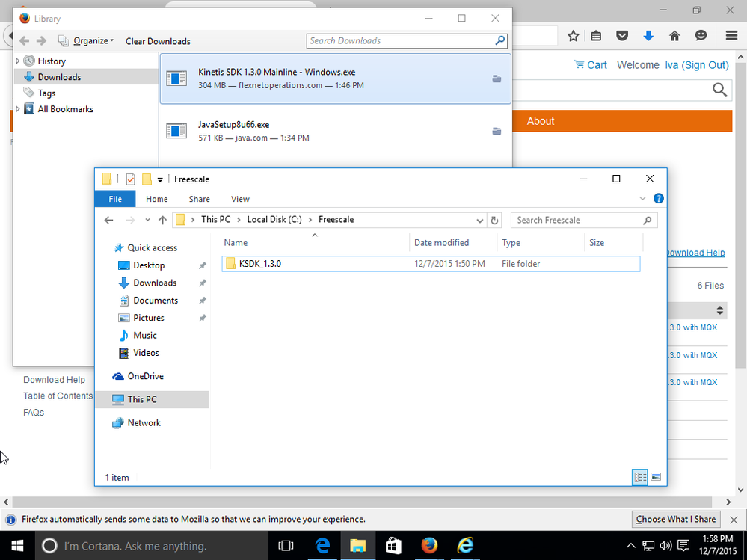Open the Share ribbon tab
747x560 pixels.
click(x=199, y=199)
